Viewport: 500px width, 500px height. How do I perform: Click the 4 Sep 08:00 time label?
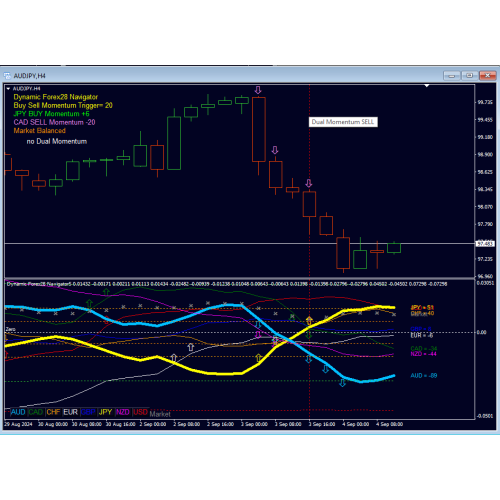[389, 424]
